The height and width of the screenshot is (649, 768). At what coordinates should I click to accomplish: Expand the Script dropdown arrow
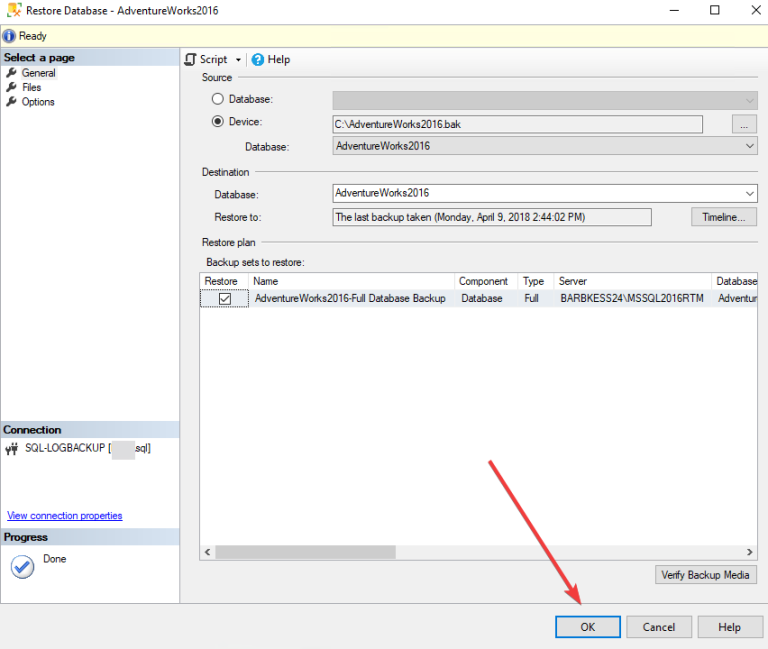239,60
